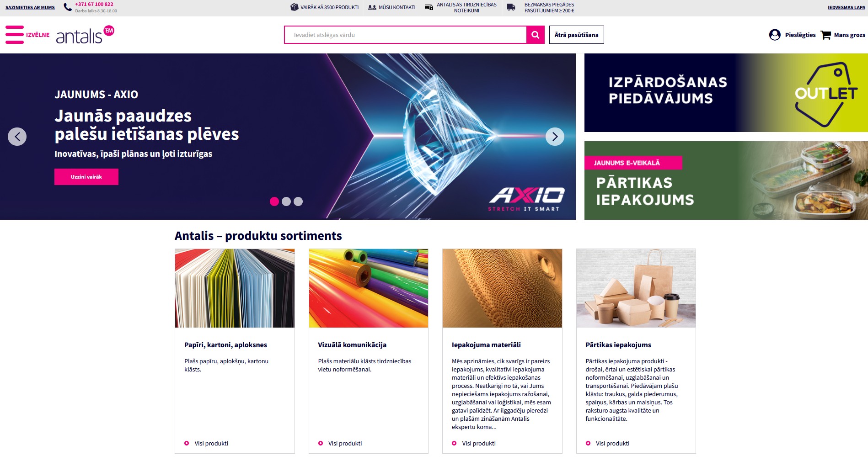868x461 pixels.
Task: Click the Pieslēgties account icon
Action: click(x=774, y=35)
